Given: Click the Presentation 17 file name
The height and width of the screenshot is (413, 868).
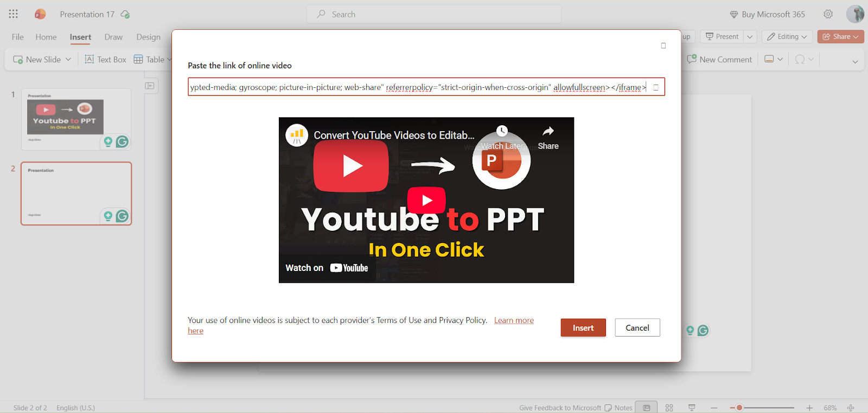Looking at the screenshot, I should (87, 15).
